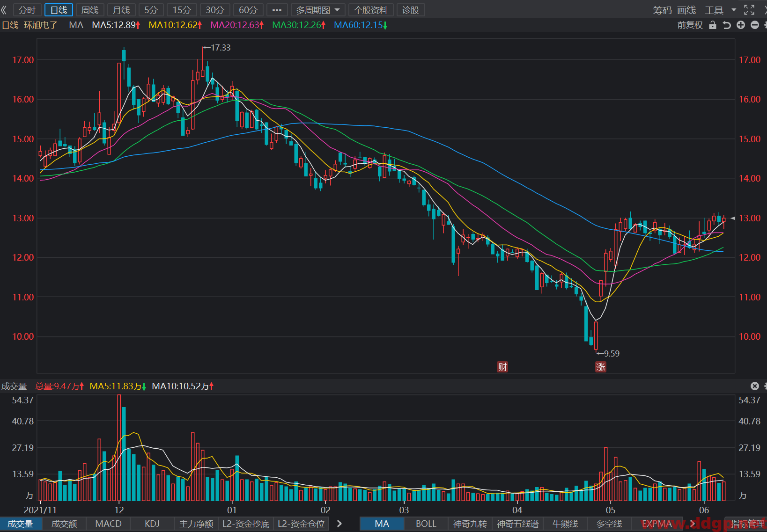This screenshot has width=767, height=532.
Task: Click the 诊股 diagnose button
Action: point(411,10)
